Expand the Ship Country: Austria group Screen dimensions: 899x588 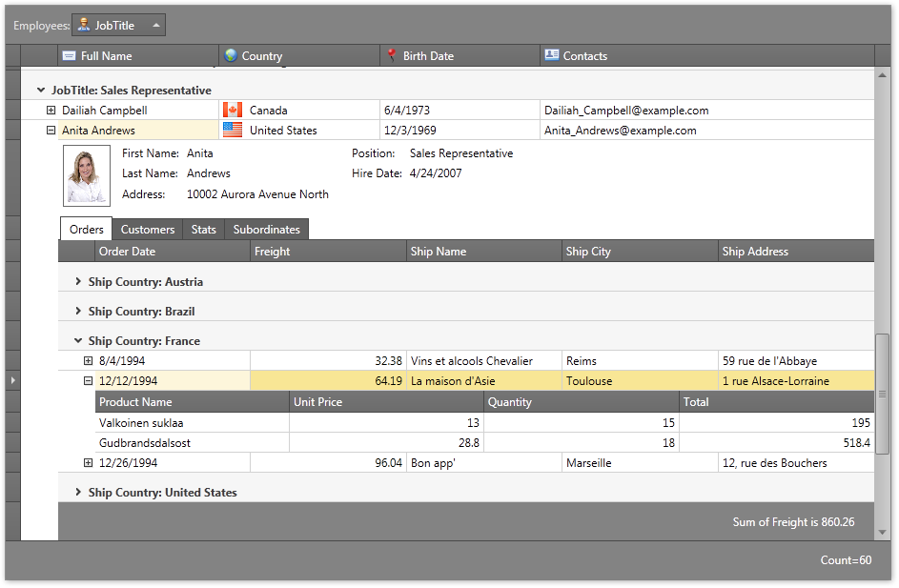pyautogui.click(x=78, y=282)
